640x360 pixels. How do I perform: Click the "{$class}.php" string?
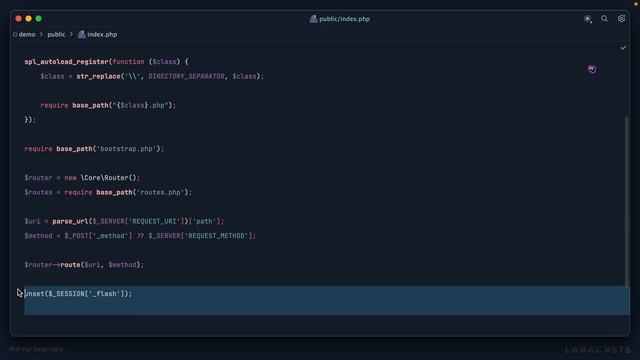(140, 105)
